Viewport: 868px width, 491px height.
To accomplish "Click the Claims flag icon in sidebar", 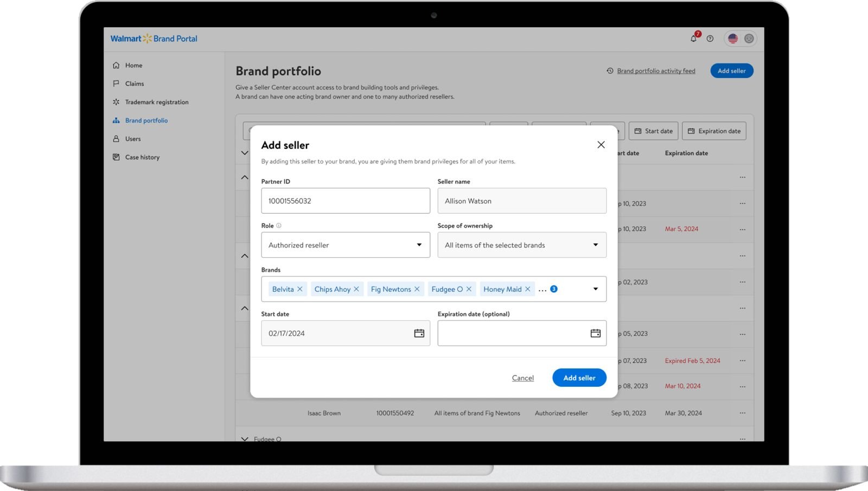I will coord(116,84).
